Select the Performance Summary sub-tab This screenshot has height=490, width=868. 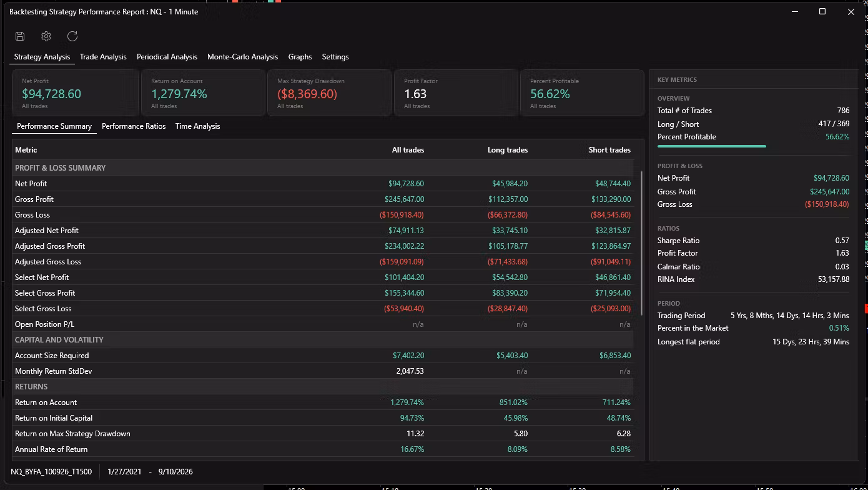[54, 126]
